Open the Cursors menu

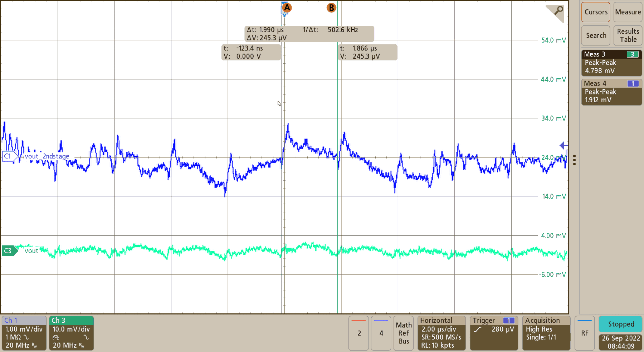pyautogui.click(x=595, y=12)
